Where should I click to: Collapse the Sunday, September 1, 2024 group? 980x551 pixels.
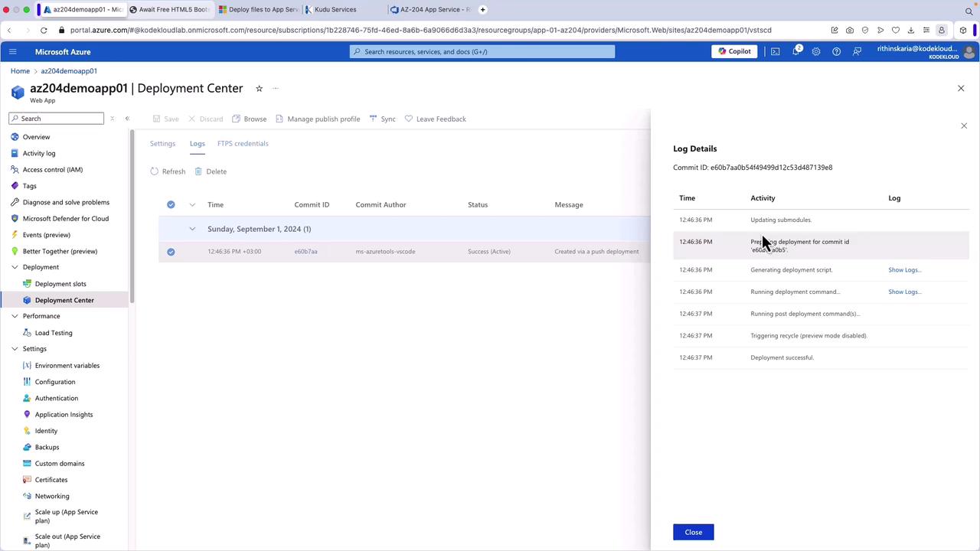(192, 229)
